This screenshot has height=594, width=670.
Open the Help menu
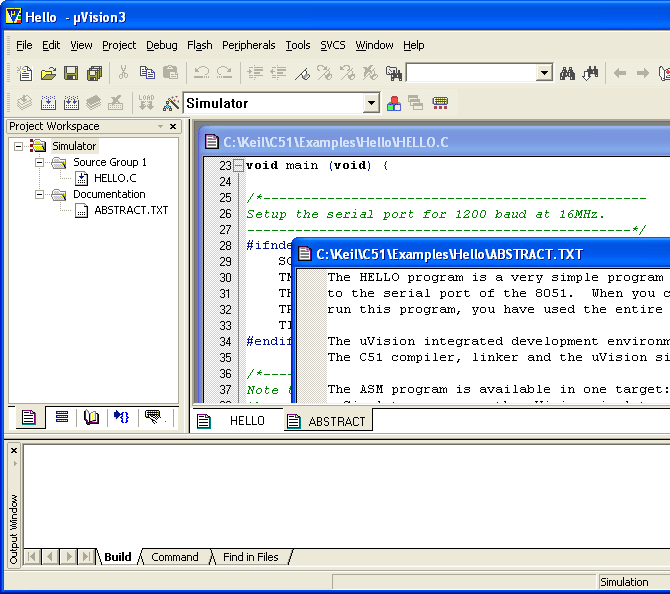[414, 45]
